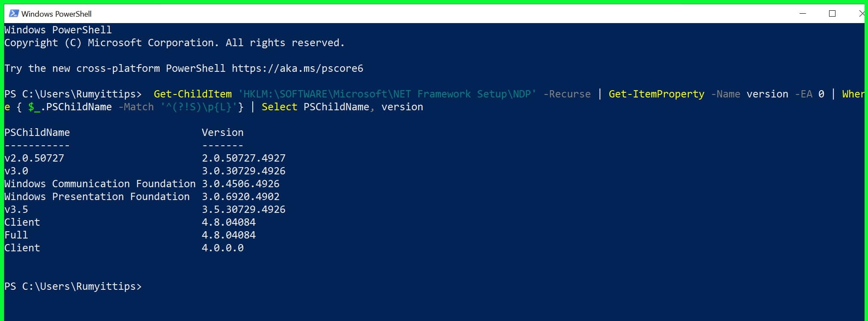Click the Select keyword in command
This screenshot has height=321, width=868.
[x=279, y=107]
